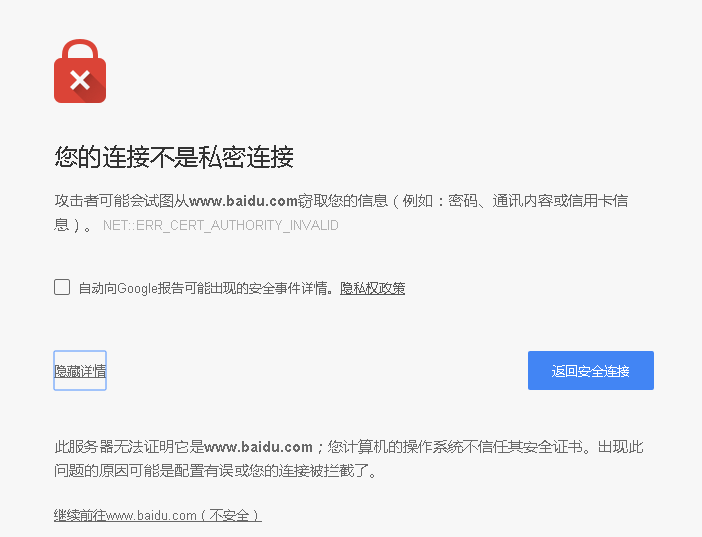Click the NET::ERR_CERT_AUTHORITY_INVALID error code
This screenshot has width=702, height=537.
tap(221, 225)
